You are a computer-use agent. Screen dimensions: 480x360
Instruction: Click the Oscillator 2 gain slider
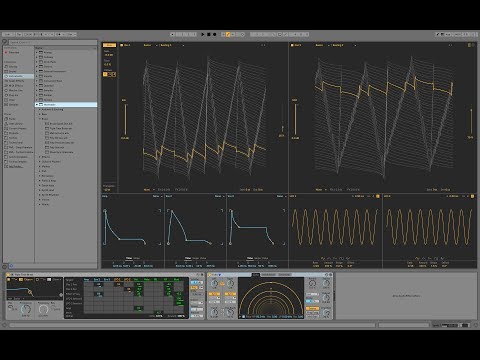295,119
